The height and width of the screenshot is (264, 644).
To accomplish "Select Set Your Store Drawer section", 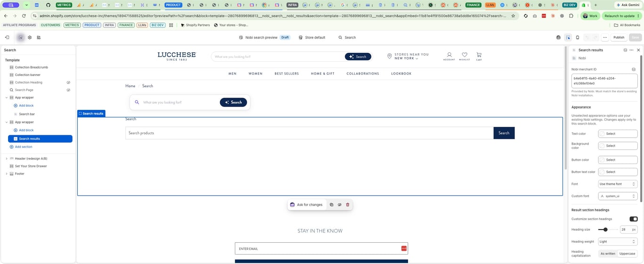I will point(31,166).
